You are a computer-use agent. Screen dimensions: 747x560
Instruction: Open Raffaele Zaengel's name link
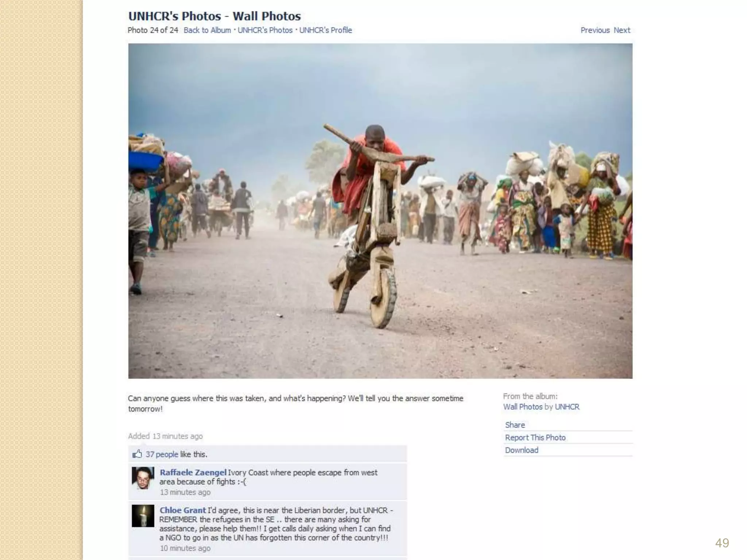193,472
